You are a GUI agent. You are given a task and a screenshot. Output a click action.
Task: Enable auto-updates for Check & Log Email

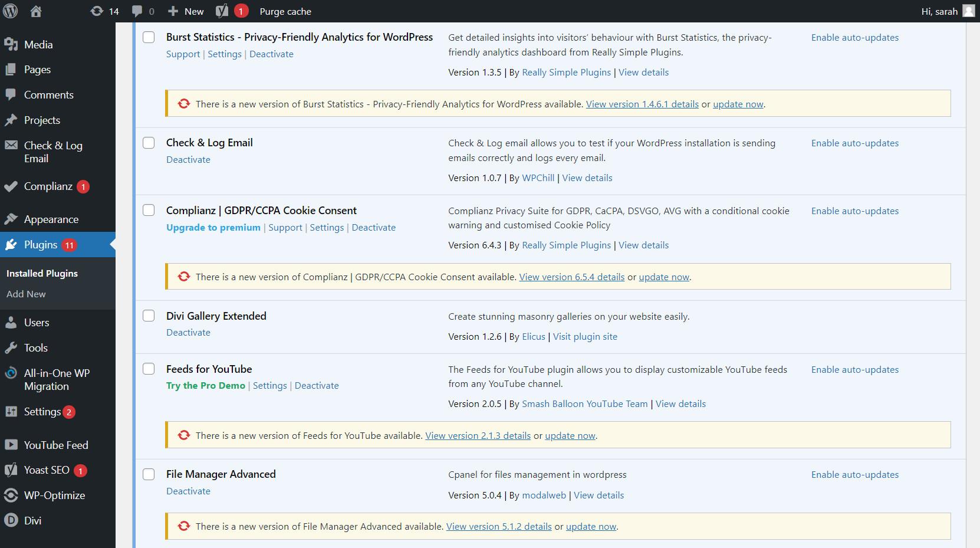[x=855, y=143]
